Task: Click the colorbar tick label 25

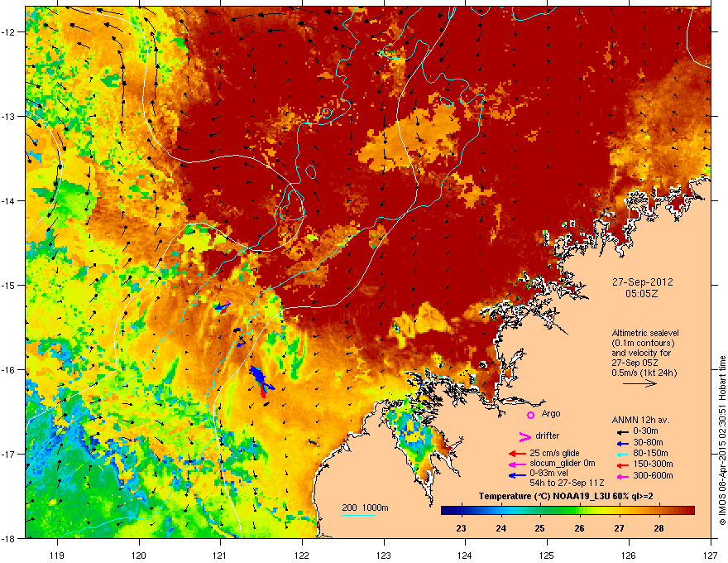Action: pyautogui.click(x=539, y=528)
